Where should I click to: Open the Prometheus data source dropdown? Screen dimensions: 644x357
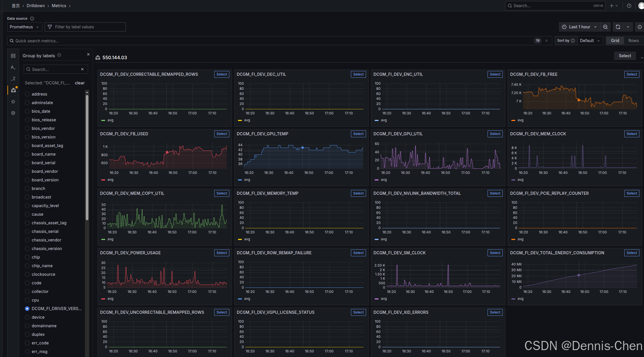(24, 27)
